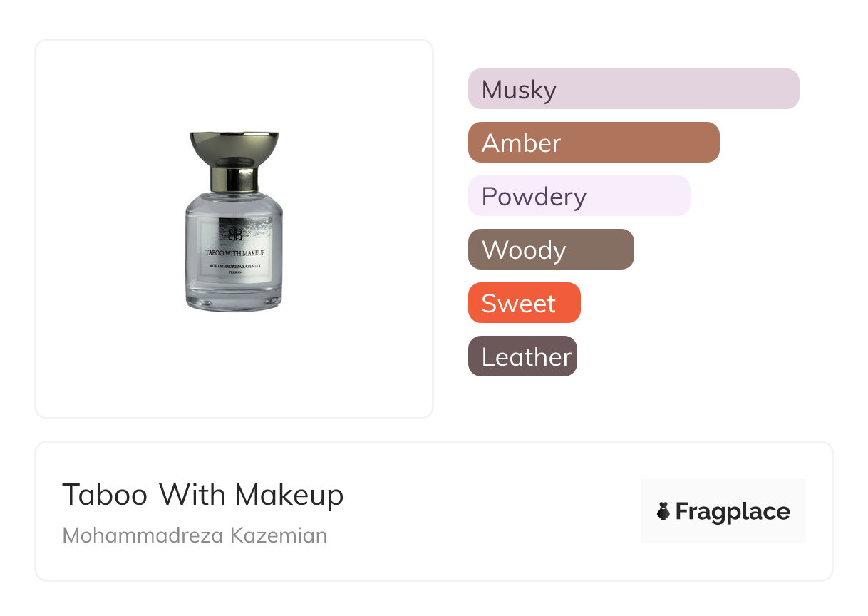868x616 pixels.
Task: Click the 'TABOO WITH MAKEUP' text on the bottle label
Action: [235, 252]
